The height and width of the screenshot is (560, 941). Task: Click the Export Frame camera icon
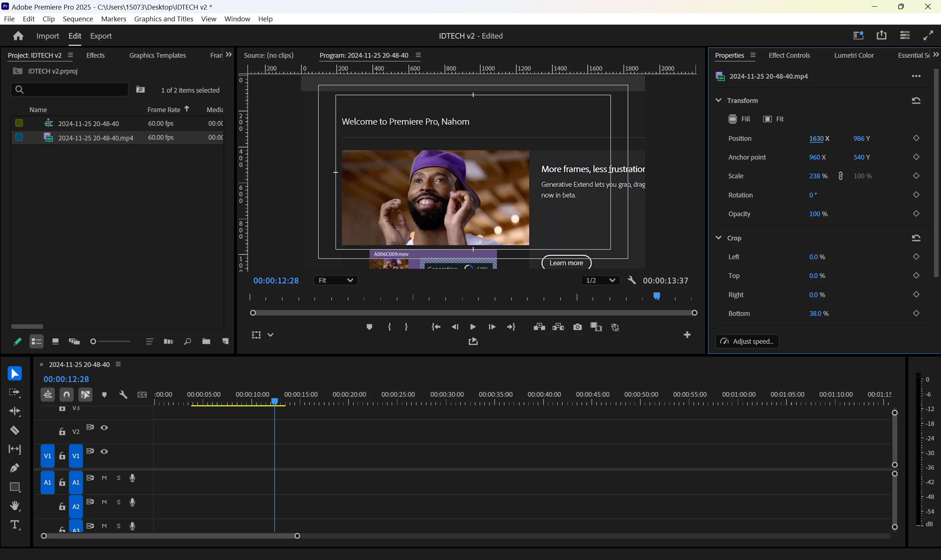point(577,327)
